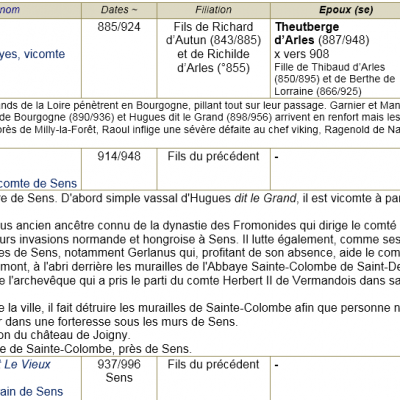Click the line mentioning 'Gerlanus'
Screen dimensions: 400x400
click(200, 253)
